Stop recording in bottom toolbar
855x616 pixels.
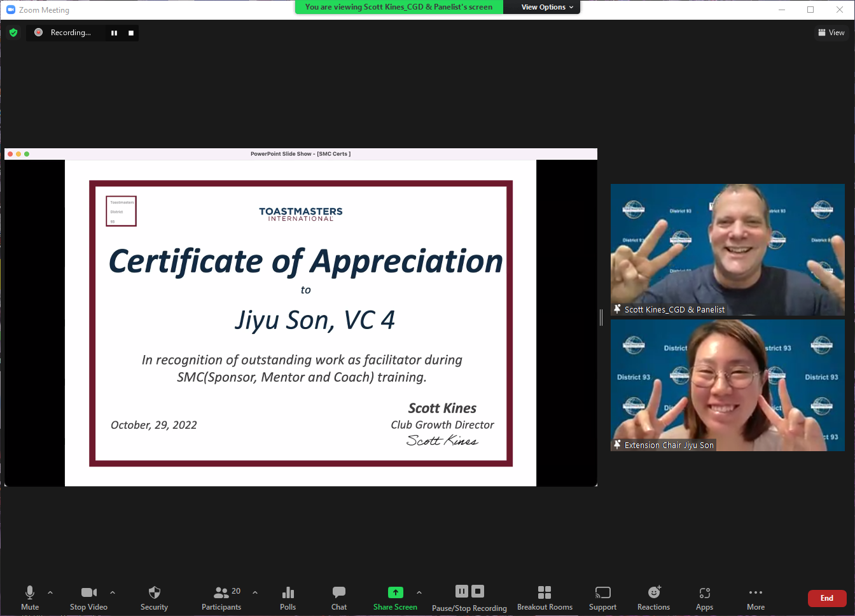pos(478,591)
